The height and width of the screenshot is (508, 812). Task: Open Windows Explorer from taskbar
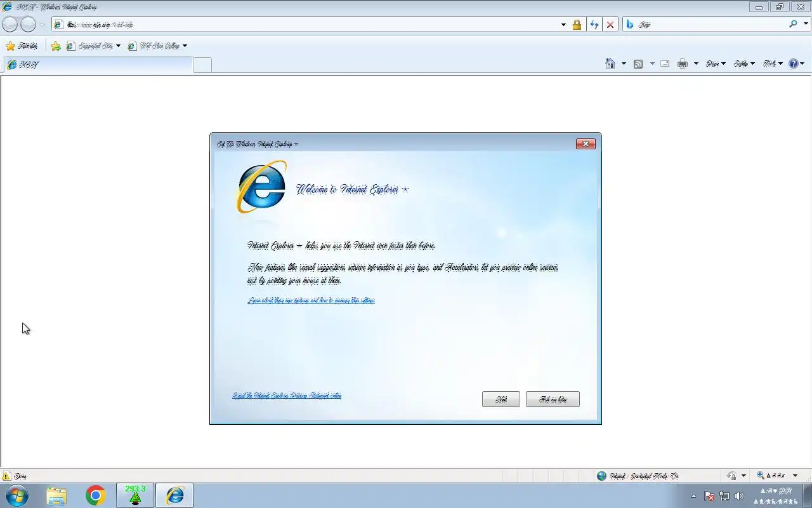pos(56,495)
